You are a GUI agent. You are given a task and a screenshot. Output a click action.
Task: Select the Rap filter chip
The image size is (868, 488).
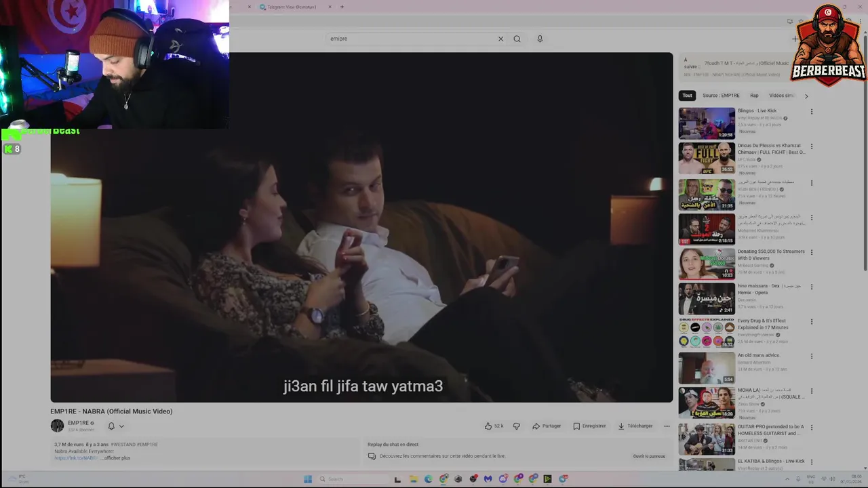click(754, 96)
